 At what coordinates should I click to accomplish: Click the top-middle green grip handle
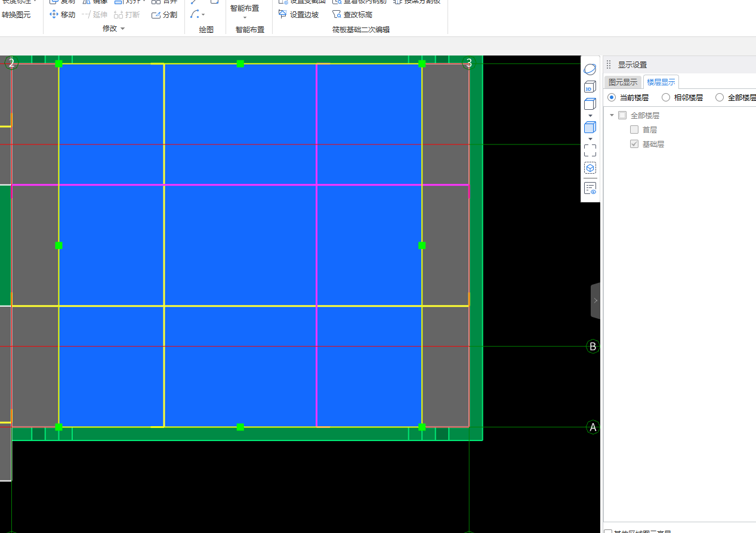[x=240, y=63]
